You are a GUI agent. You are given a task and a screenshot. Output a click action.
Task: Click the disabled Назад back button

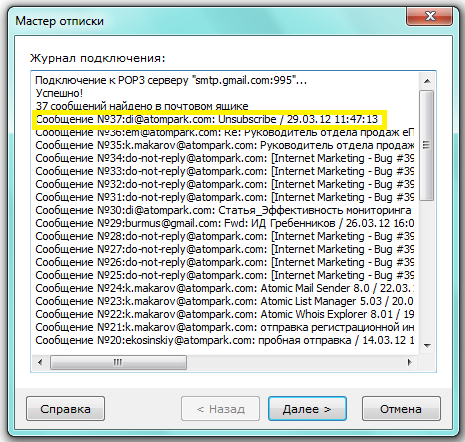tap(220, 408)
